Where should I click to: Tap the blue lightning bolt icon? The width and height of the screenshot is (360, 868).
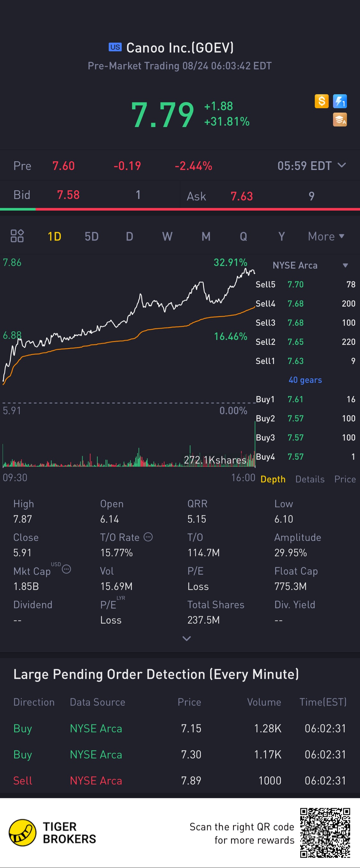[340, 101]
